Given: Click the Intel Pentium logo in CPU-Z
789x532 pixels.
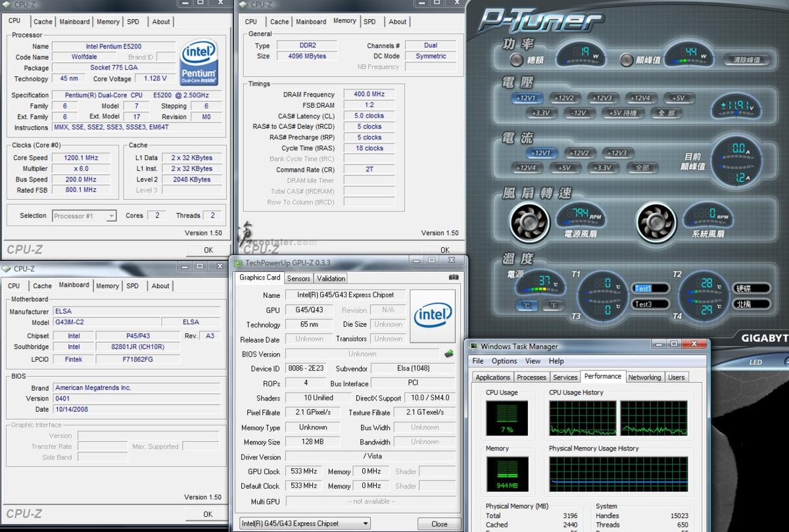Looking at the screenshot, I should point(199,62).
